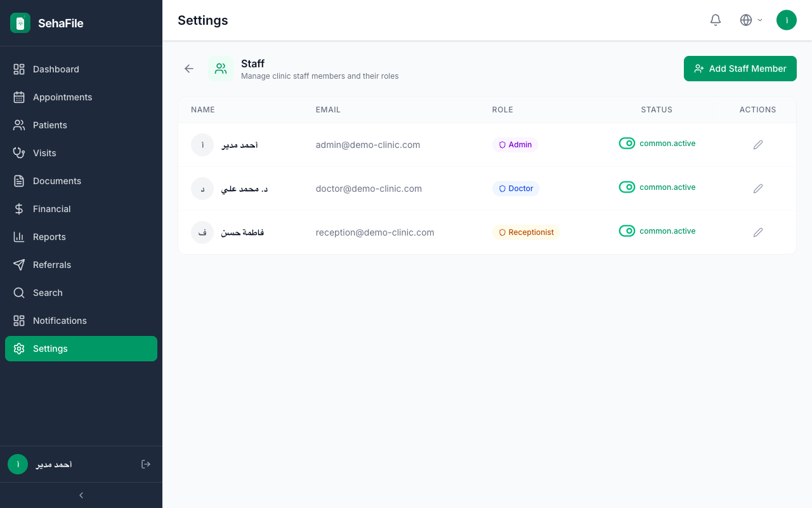
Task: Disable the Receptionist's active status switch
Action: pos(627,231)
